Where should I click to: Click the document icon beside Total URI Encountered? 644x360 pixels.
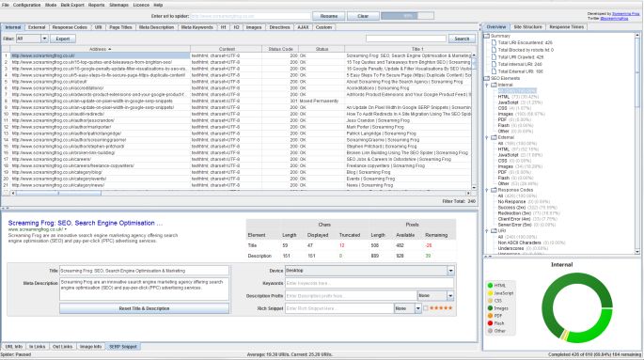coord(495,42)
